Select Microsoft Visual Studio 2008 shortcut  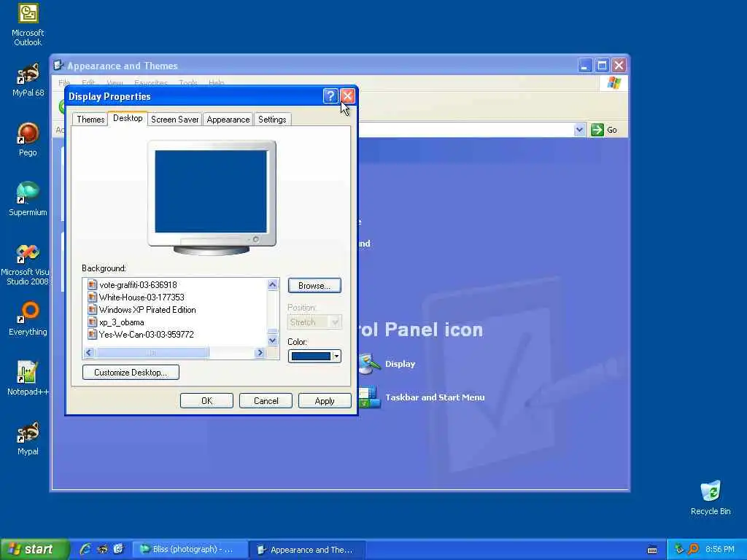25,264
